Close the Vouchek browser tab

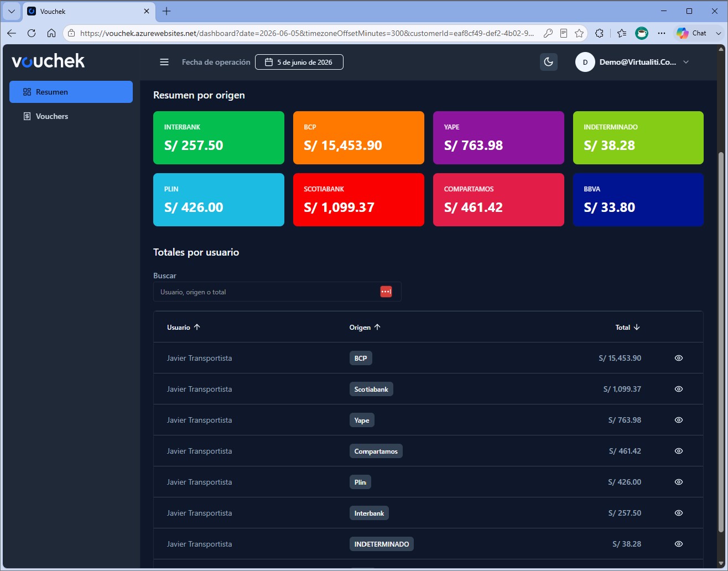point(147,11)
